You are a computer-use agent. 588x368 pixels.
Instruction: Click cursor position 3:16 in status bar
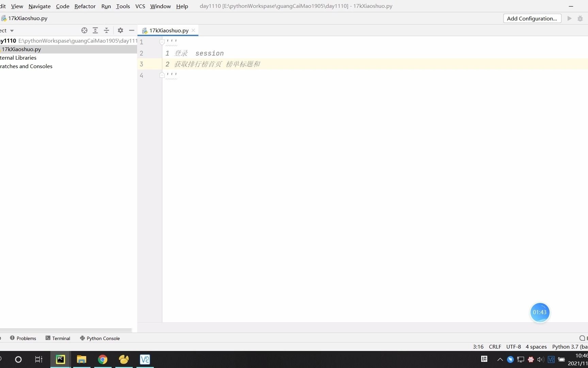point(478,347)
